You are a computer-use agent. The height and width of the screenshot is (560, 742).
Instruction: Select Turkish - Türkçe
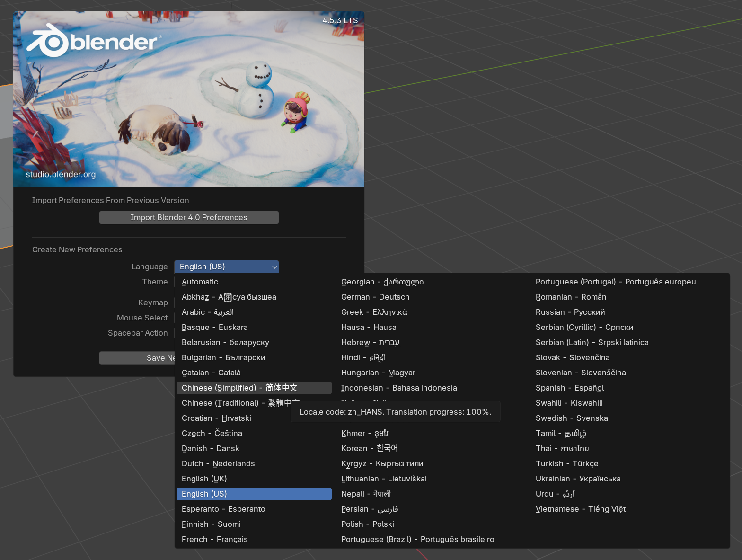point(629,463)
